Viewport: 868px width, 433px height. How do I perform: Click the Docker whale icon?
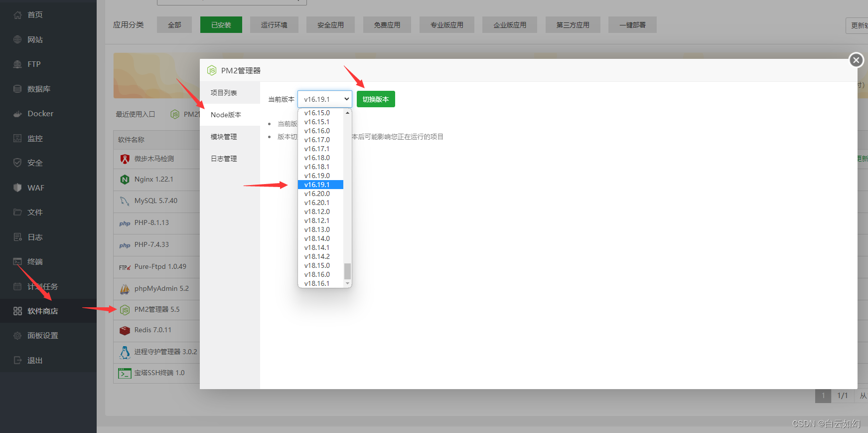[17, 114]
